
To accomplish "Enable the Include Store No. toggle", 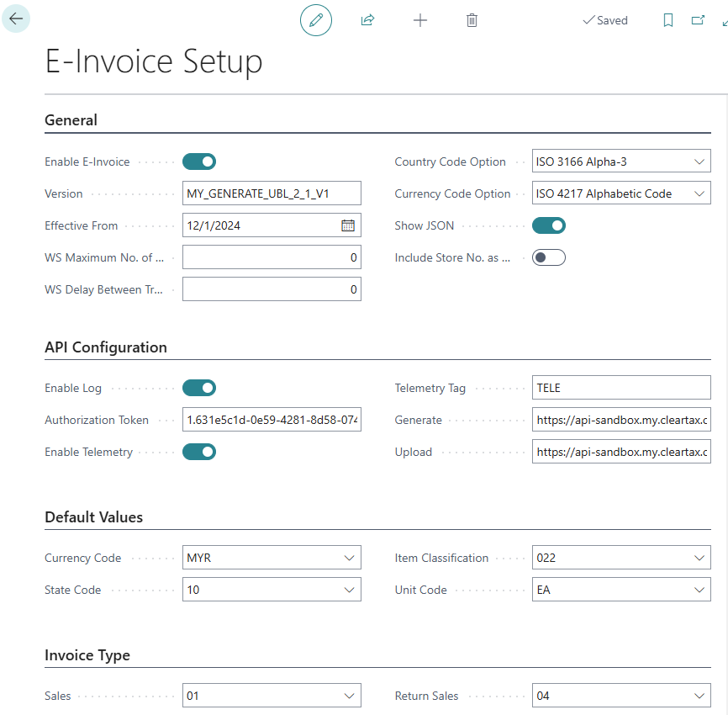I will tap(549, 257).
